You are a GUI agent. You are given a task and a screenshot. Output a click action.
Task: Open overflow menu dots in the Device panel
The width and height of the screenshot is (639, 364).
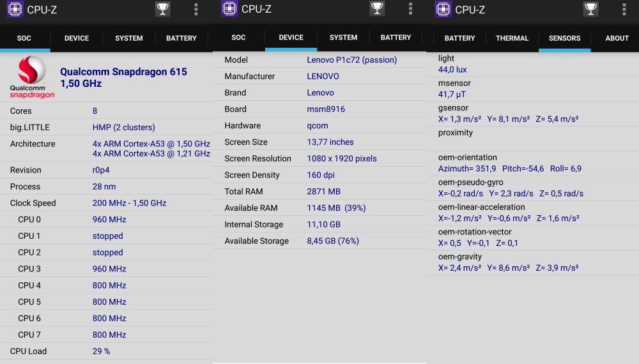tap(410, 8)
